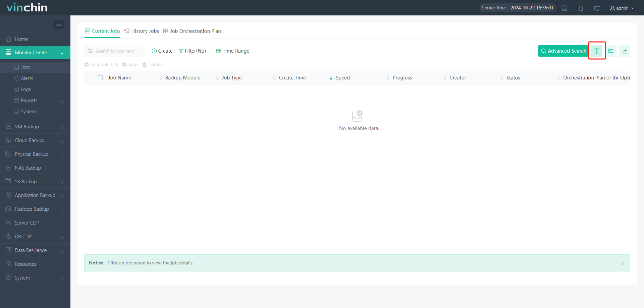Click the export share icon at the top right
The width and height of the screenshot is (644, 308).
tap(624, 51)
